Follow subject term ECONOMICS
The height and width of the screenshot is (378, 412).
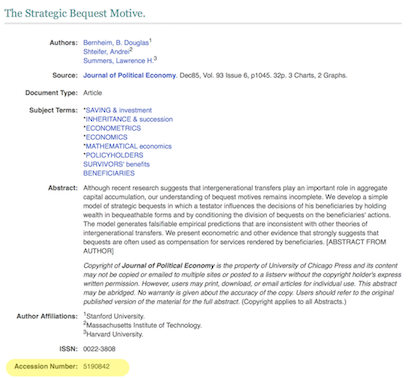click(106, 137)
